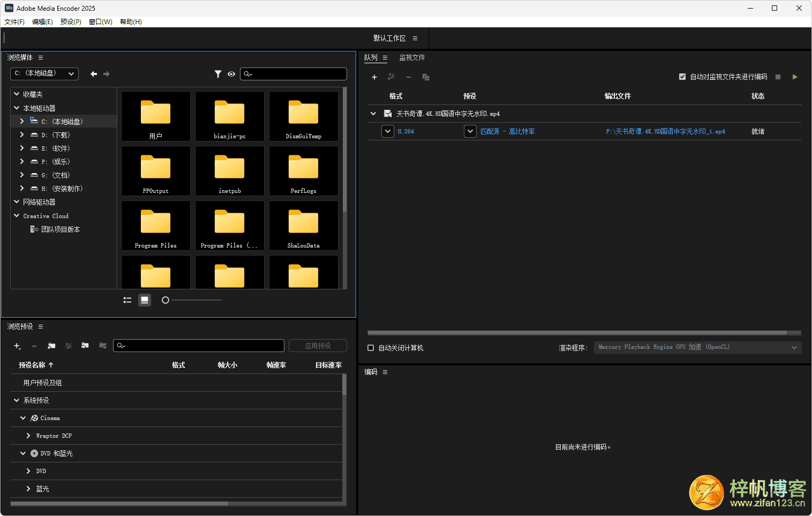Stop the queue encoding

click(x=778, y=77)
